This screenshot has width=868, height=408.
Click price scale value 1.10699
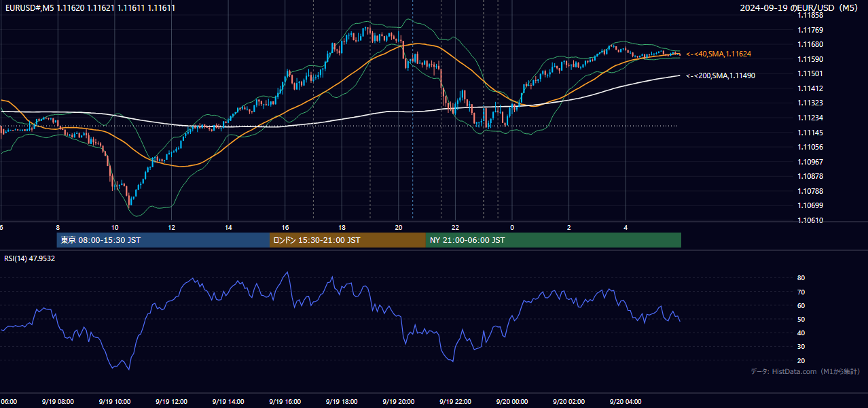click(810, 205)
